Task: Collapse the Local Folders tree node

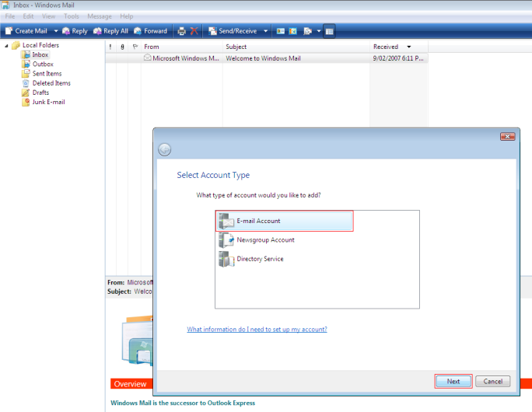Action: pyautogui.click(x=6, y=45)
